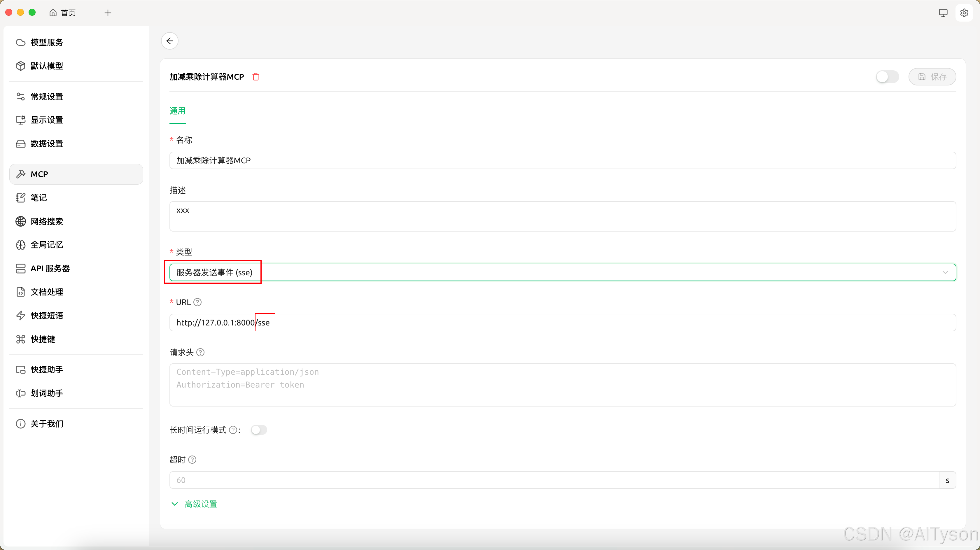Open the type dropdown showing sse
Screen dimensions: 980x550
562,273
